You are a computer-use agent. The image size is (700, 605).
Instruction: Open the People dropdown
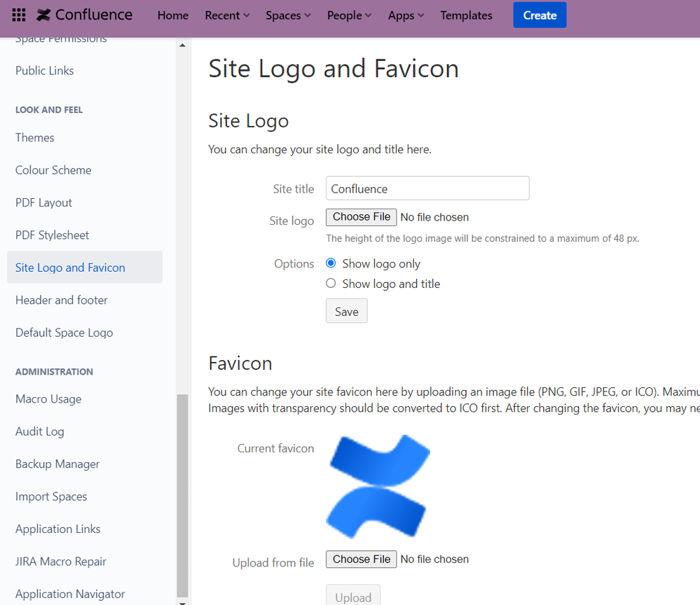click(348, 15)
